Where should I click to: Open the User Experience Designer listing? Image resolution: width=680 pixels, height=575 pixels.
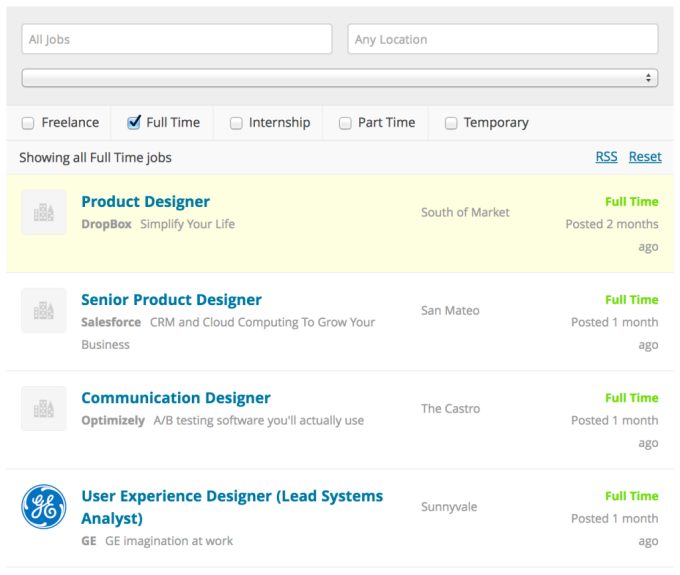coord(232,507)
